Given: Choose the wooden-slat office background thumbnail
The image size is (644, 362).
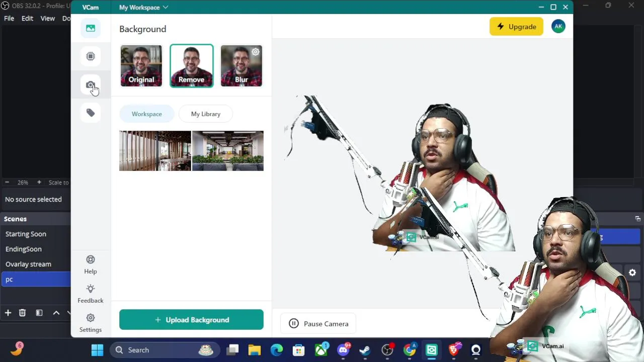Looking at the screenshot, I should [155, 151].
